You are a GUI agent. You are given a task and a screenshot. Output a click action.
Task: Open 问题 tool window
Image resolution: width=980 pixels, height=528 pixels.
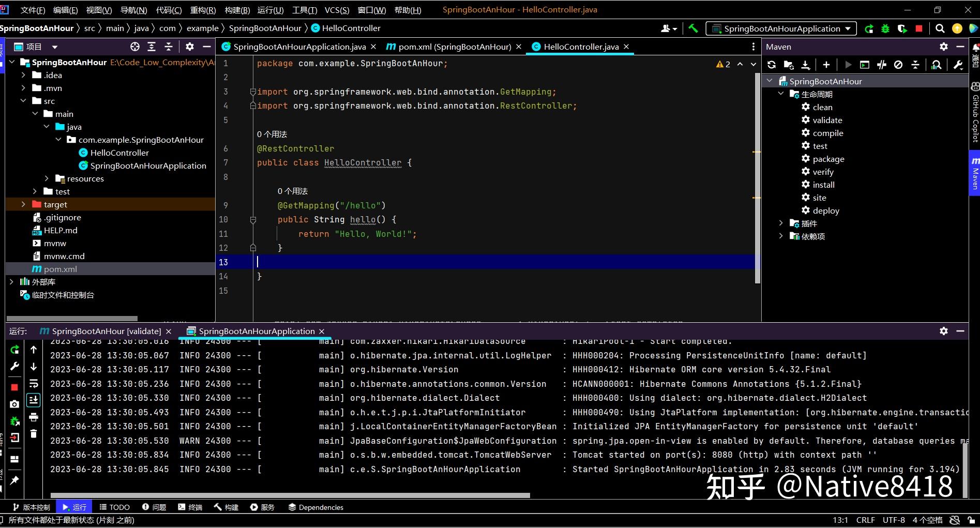(x=154, y=507)
